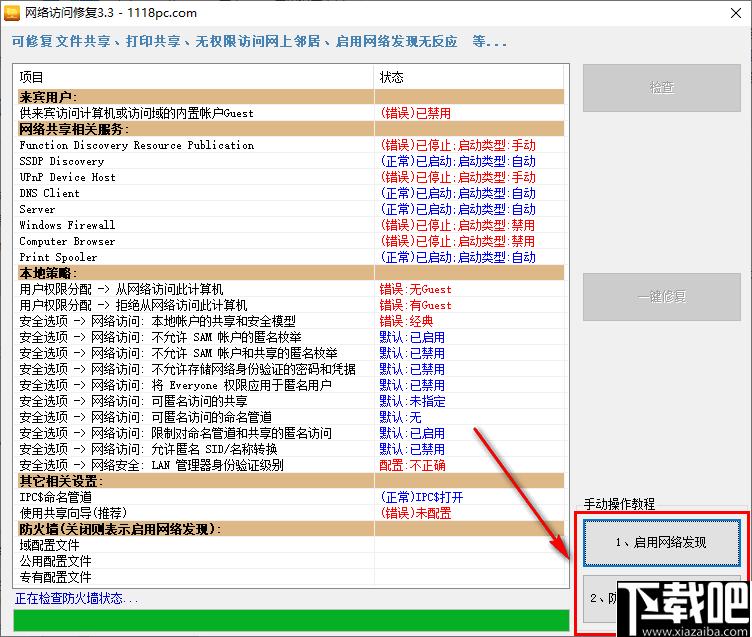This screenshot has width=752, height=637.
Task: Click status (错误)未配置
Action: [x=416, y=513]
